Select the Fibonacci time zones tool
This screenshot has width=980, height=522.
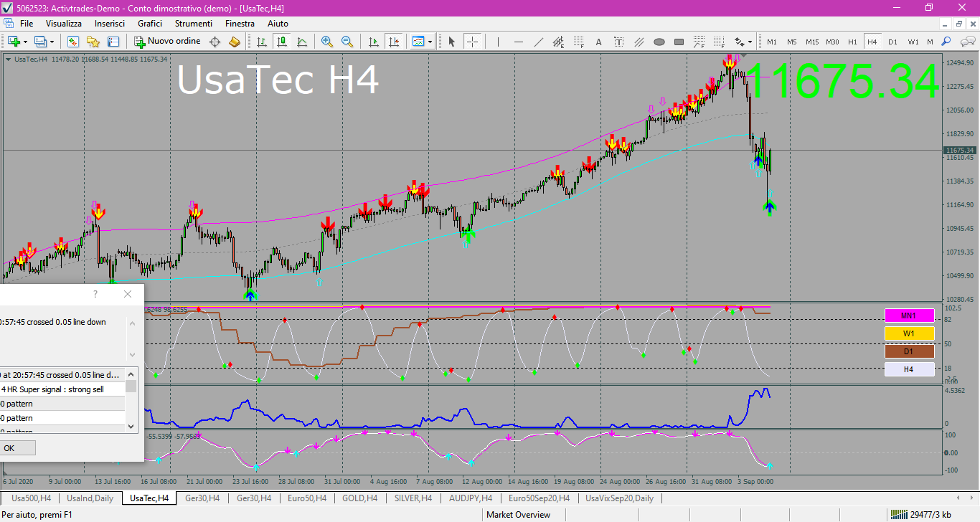[x=720, y=42]
